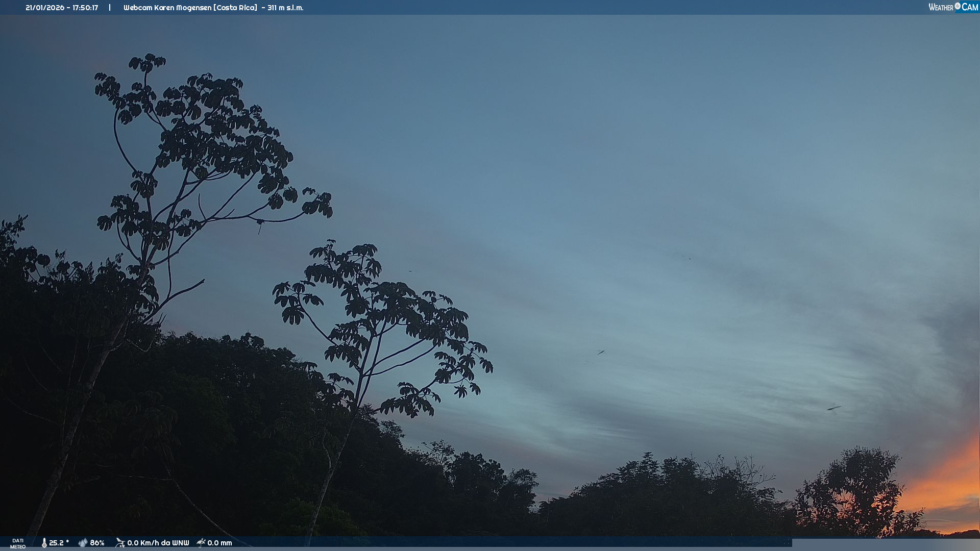Click the 311 m s.l.m. altitude text
980x551 pixels.
285,8
